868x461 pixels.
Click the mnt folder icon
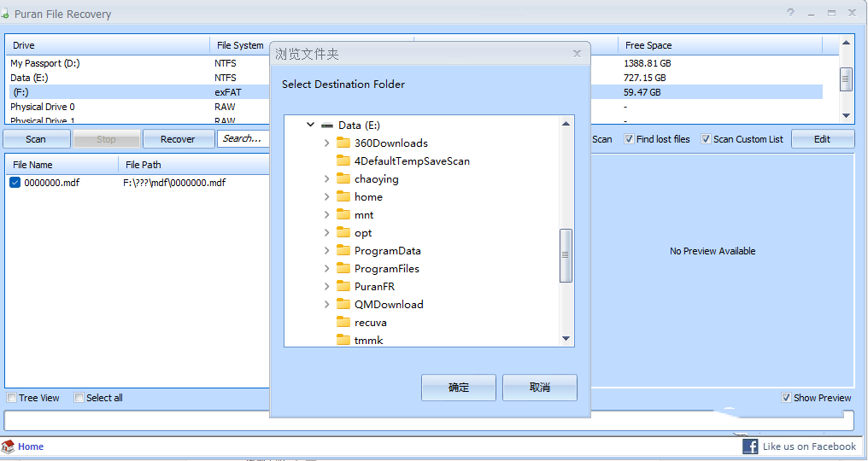tap(343, 215)
